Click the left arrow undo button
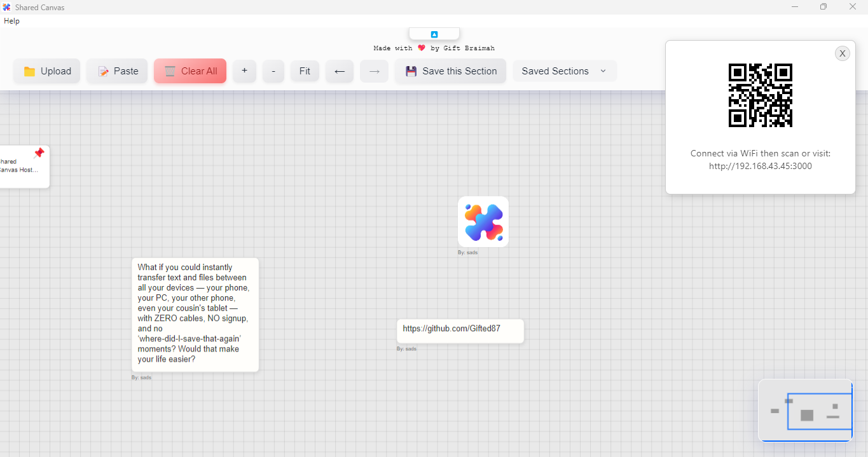The width and height of the screenshot is (868, 457). pos(340,71)
